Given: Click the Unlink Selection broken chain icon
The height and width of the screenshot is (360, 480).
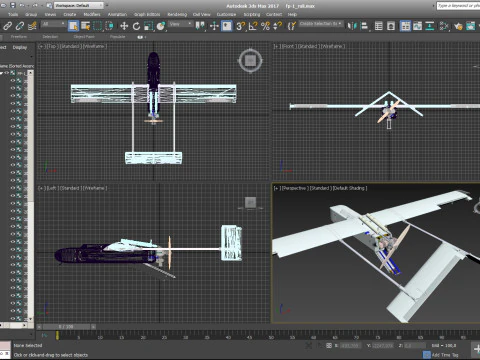Looking at the screenshot, I should click(20, 26).
